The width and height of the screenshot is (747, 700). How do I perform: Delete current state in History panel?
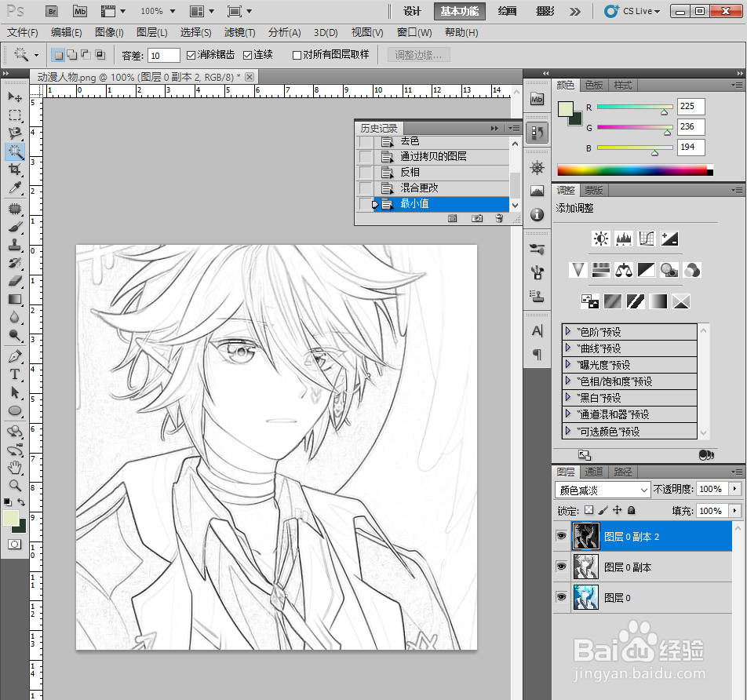coord(499,218)
